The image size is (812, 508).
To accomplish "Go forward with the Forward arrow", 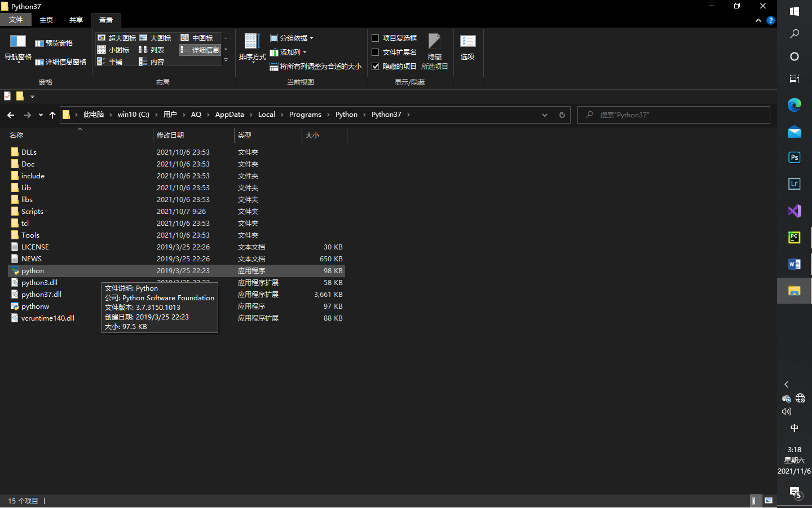I will [27, 115].
